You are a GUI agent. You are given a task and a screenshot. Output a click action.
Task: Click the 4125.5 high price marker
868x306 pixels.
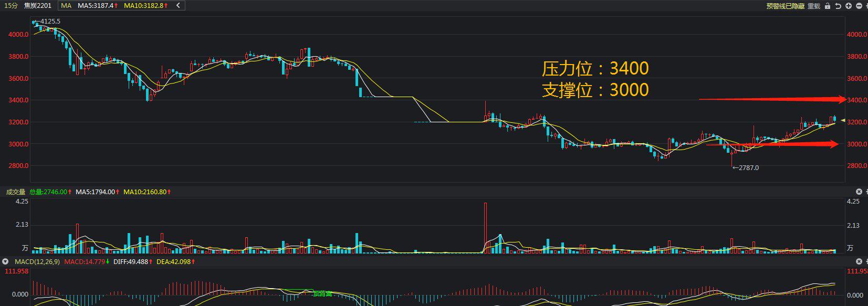[47, 22]
